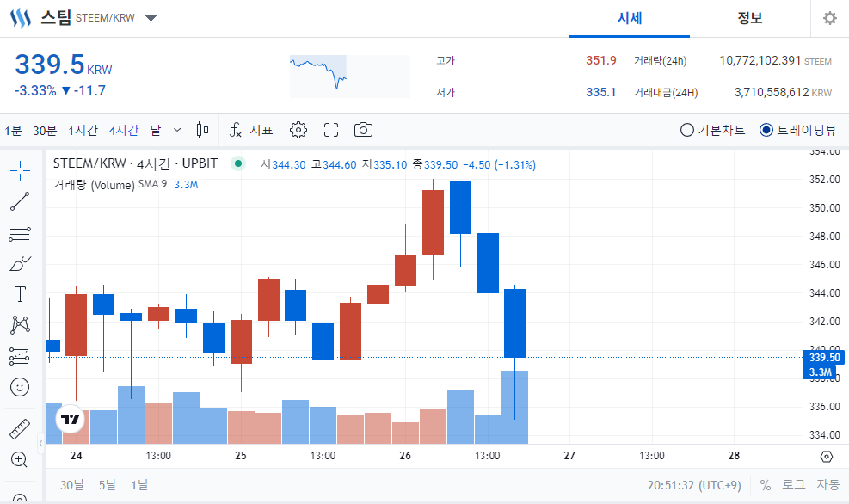Open the STEEM/KRW market dropdown arrow
The height and width of the screenshot is (504, 849).
[151, 18]
